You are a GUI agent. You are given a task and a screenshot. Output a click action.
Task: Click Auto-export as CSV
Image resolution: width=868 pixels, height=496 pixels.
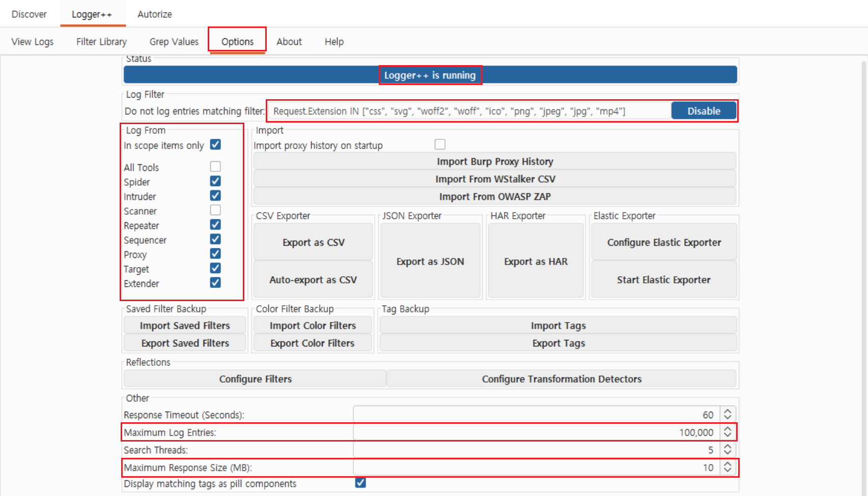(314, 280)
